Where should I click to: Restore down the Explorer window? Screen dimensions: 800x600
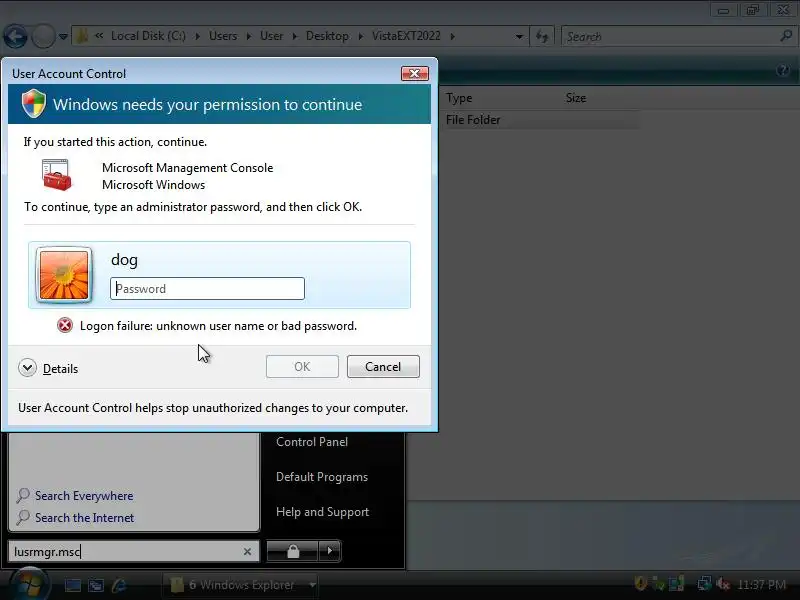pos(753,9)
